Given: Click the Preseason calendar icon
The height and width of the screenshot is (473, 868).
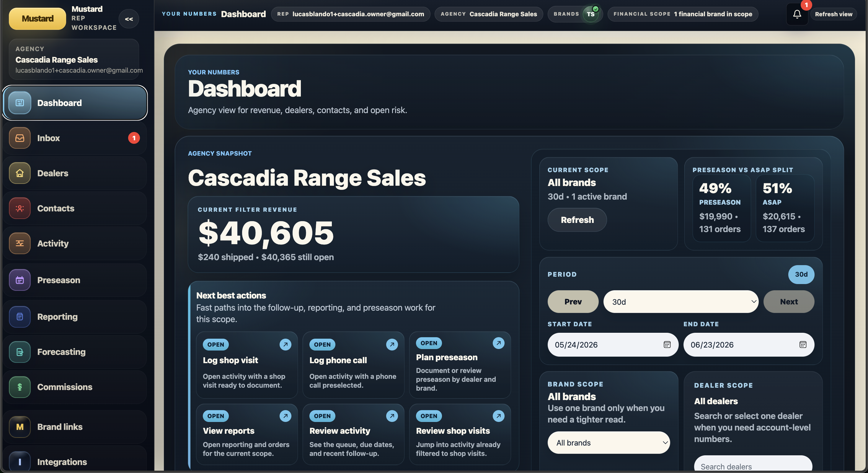Looking at the screenshot, I should 19,280.
